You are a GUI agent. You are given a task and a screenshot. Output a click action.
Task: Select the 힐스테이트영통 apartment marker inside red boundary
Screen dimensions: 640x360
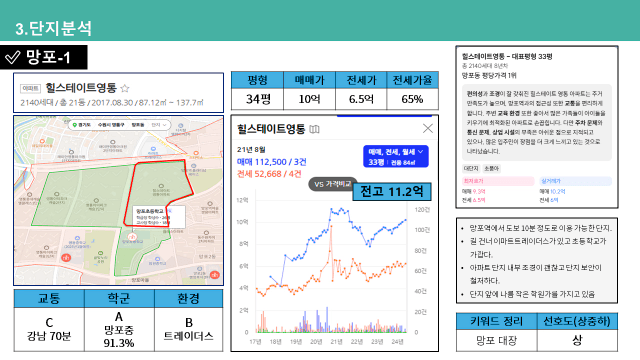pos(161,186)
